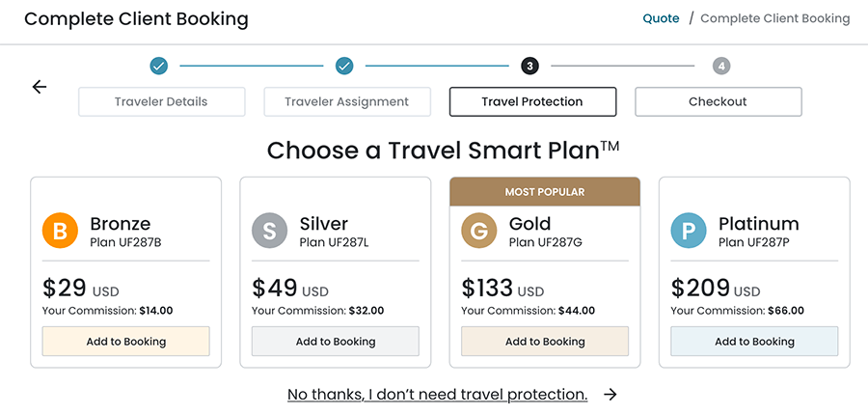Open the Traveler Assignment tab

click(x=347, y=101)
